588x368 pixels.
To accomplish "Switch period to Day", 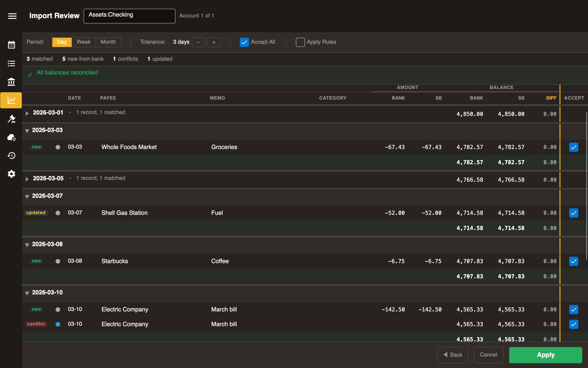I will [x=62, y=42].
